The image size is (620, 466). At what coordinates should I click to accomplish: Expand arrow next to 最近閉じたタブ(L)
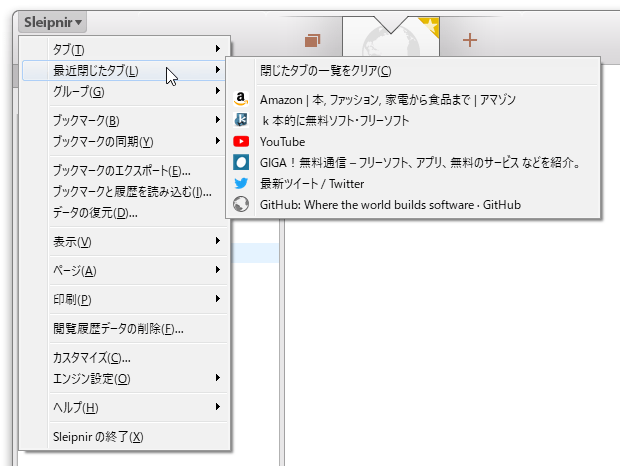(x=218, y=70)
